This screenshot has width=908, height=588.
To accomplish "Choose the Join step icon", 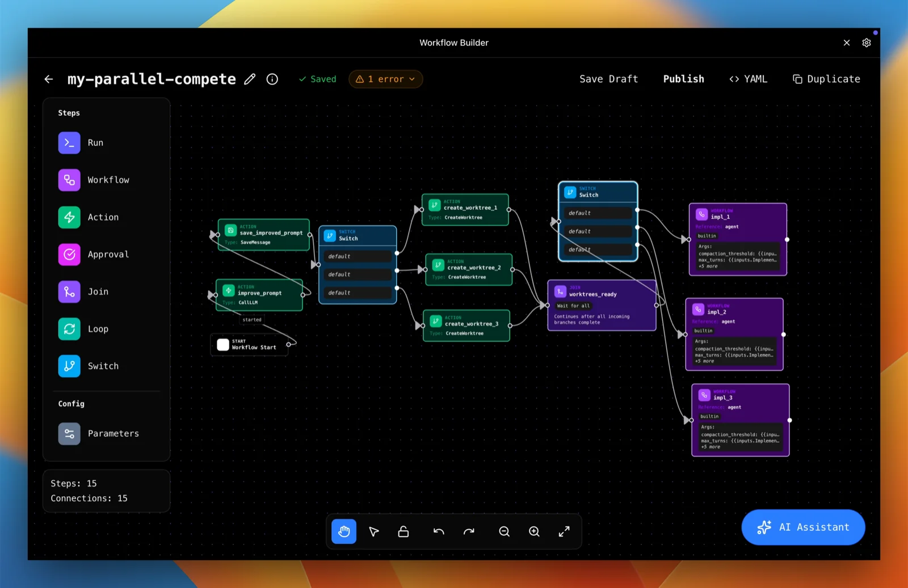I will 69,292.
